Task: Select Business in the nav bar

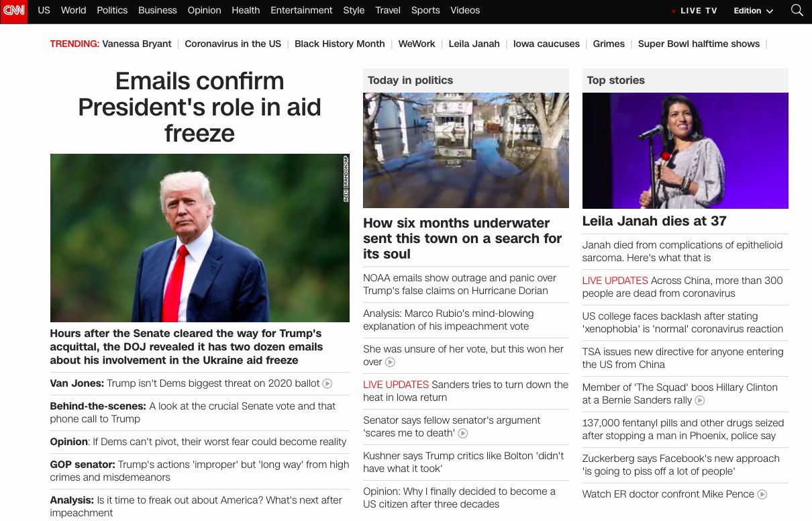Action: point(158,10)
